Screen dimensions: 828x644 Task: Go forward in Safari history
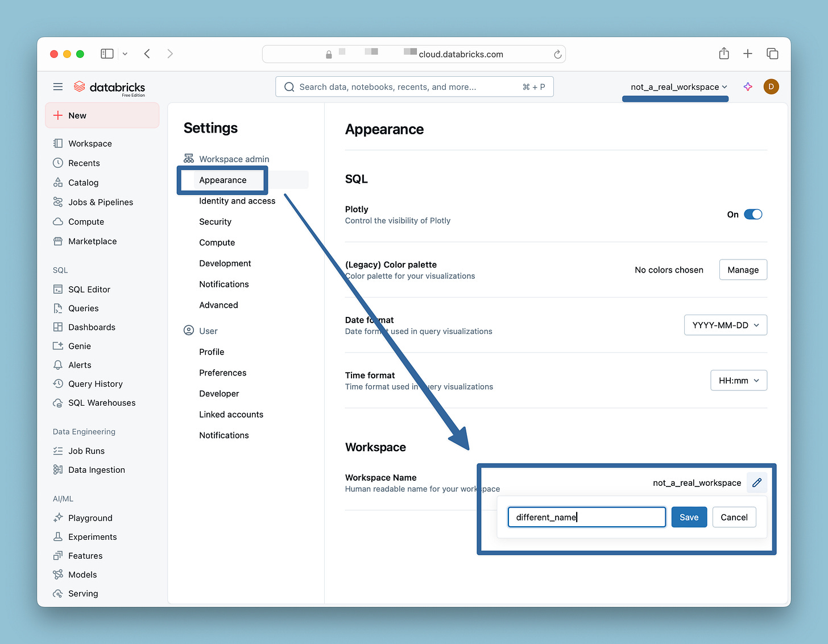[x=170, y=53]
